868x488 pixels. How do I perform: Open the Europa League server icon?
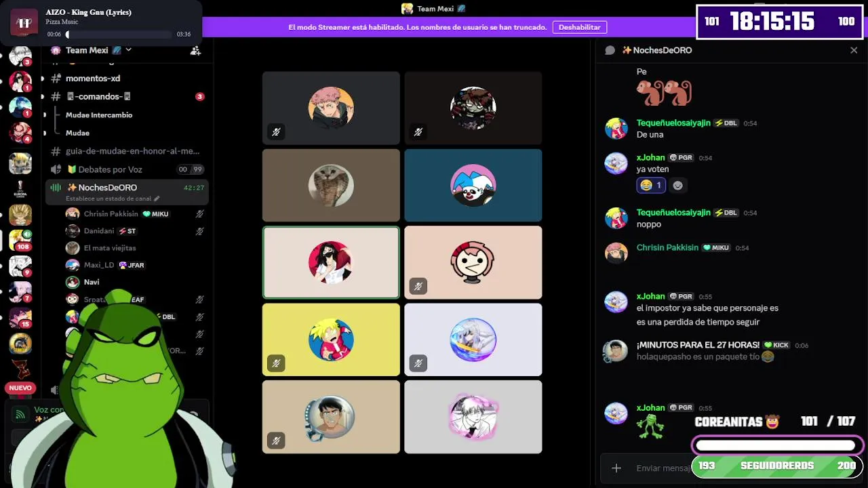[20, 189]
